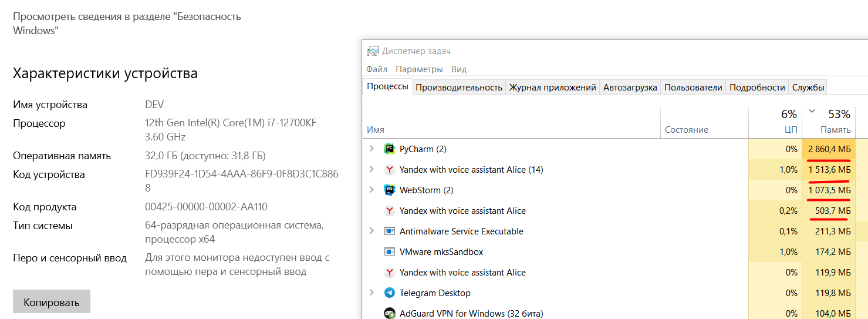The height and width of the screenshot is (319, 868).
Task: Open the Параметры menu
Action: 419,69
